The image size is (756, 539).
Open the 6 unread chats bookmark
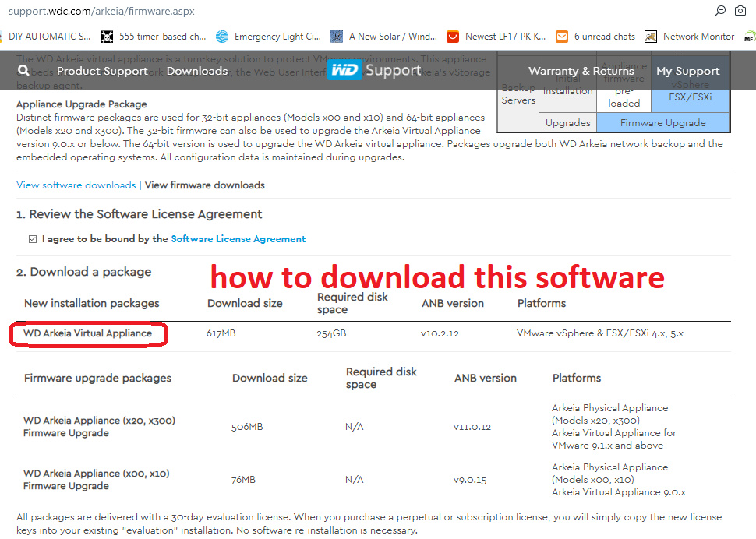click(x=595, y=37)
